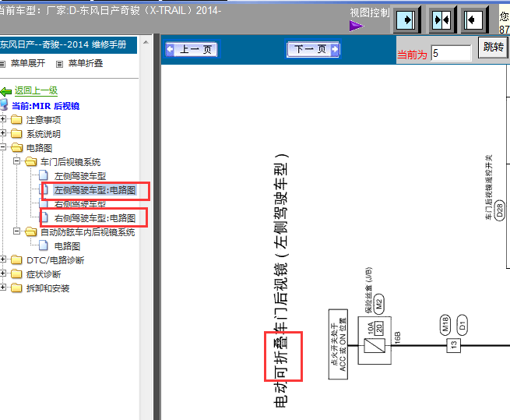
Task: Click the sidebar scrollbar up arrow
Action: [146, 42]
